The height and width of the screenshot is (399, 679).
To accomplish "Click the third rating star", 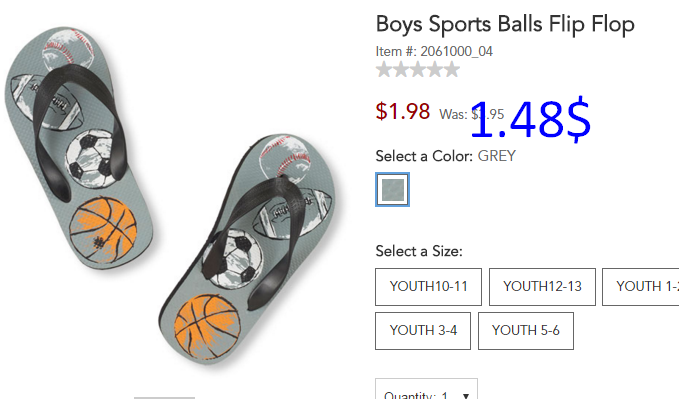I will click(417, 69).
